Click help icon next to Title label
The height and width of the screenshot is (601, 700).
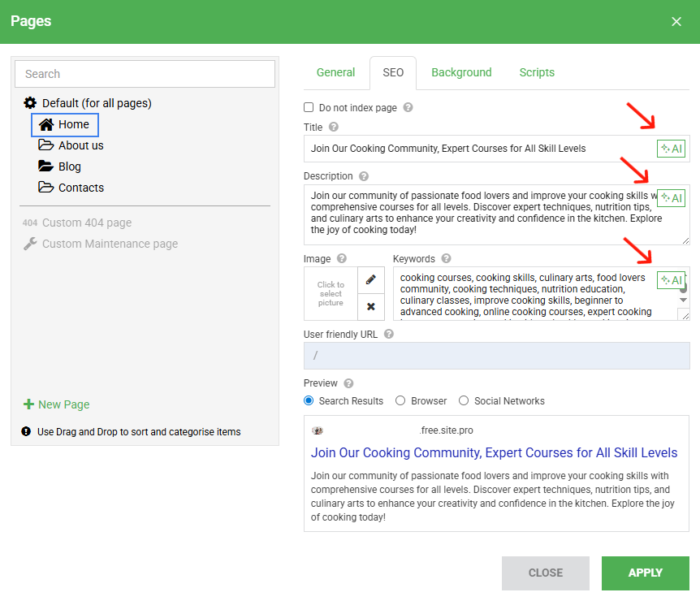[x=334, y=128]
